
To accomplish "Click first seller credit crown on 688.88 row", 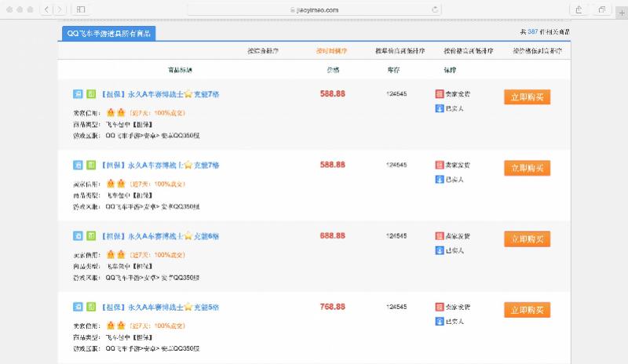I will coord(111,255).
